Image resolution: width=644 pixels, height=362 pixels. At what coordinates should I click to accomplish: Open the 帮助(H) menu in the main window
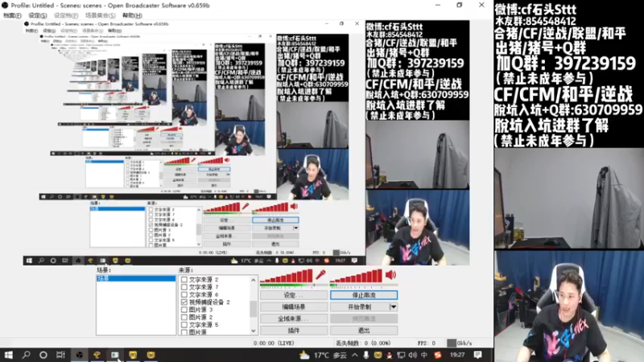pyautogui.click(x=132, y=15)
